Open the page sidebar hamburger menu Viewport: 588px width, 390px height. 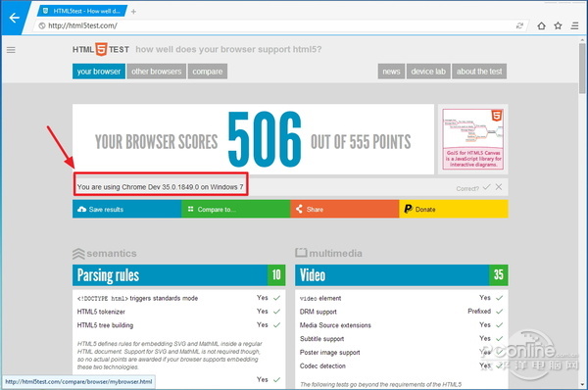coord(11,50)
